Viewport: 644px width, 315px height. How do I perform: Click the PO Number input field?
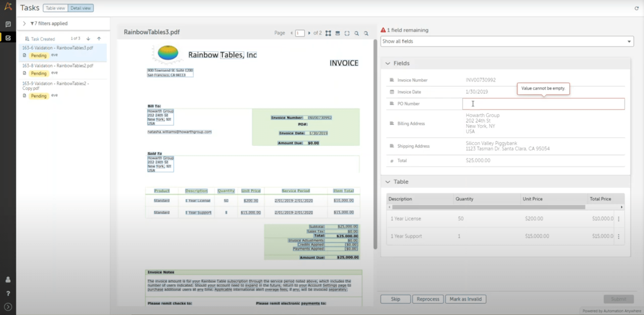point(543,104)
